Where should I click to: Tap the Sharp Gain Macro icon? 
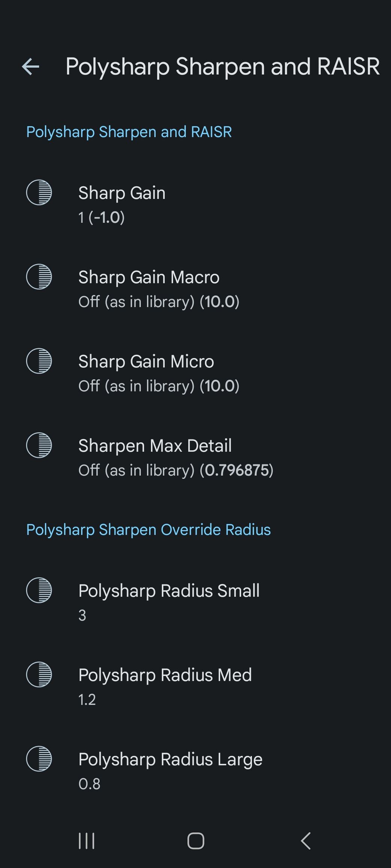click(39, 277)
